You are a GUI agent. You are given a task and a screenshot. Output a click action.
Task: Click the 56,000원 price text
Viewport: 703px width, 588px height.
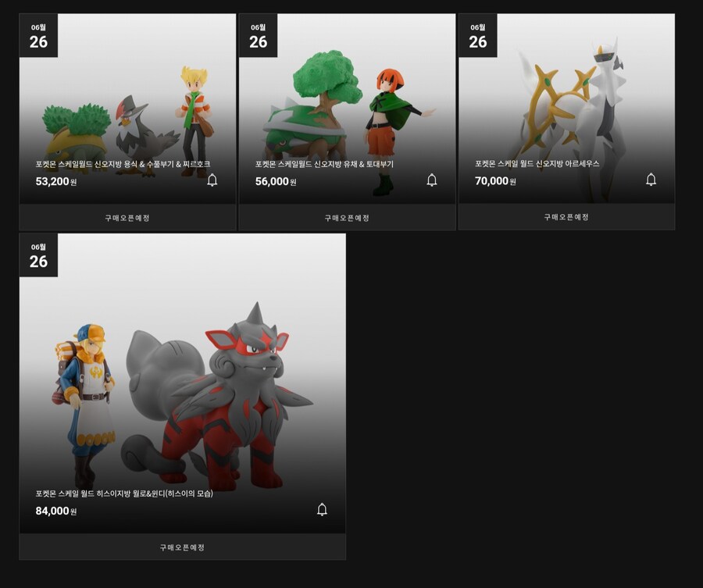(x=276, y=181)
